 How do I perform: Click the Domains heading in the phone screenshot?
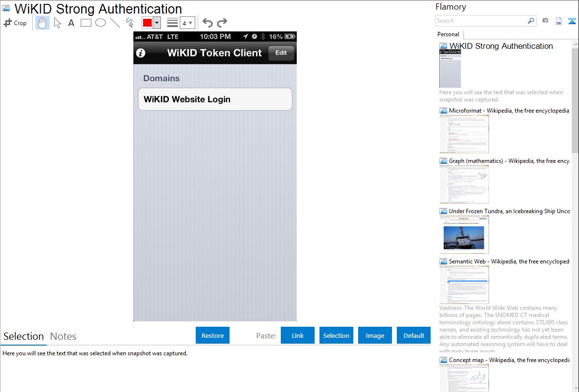point(161,78)
